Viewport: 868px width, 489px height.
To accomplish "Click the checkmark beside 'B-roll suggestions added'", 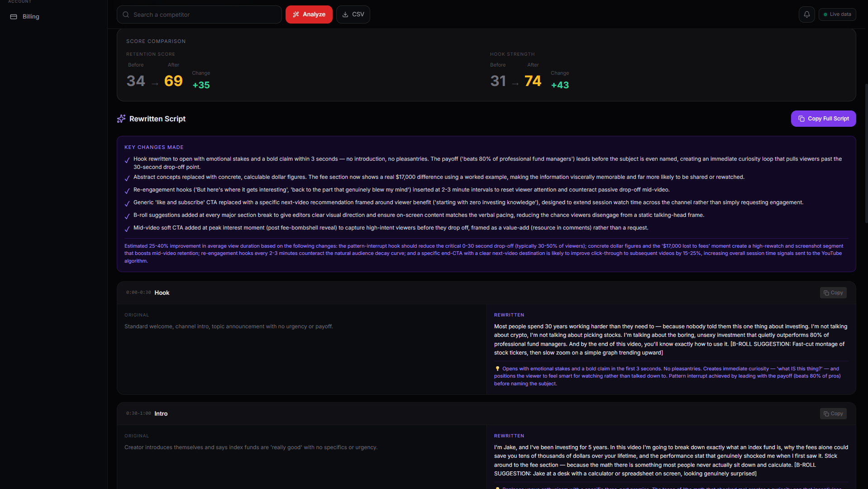I will (127, 216).
